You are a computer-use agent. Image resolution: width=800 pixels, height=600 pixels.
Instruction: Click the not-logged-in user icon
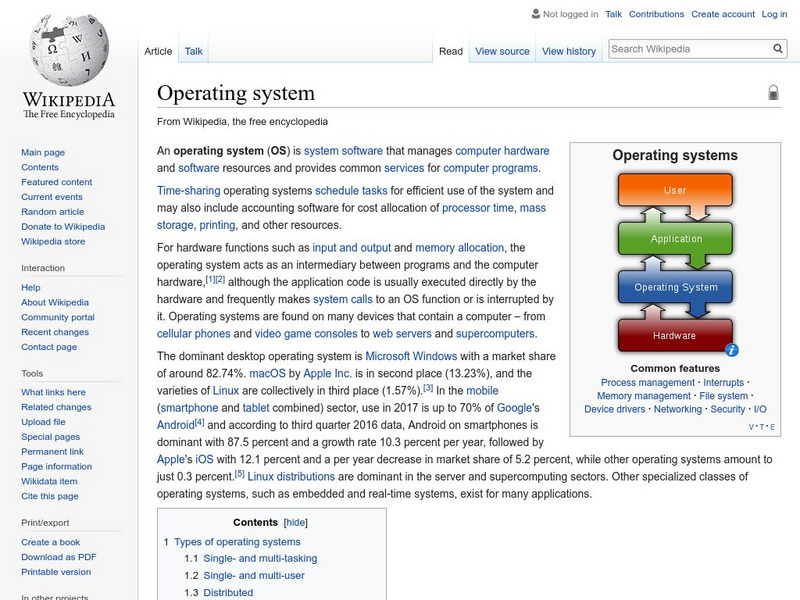pyautogui.click(x=536, y=14)
